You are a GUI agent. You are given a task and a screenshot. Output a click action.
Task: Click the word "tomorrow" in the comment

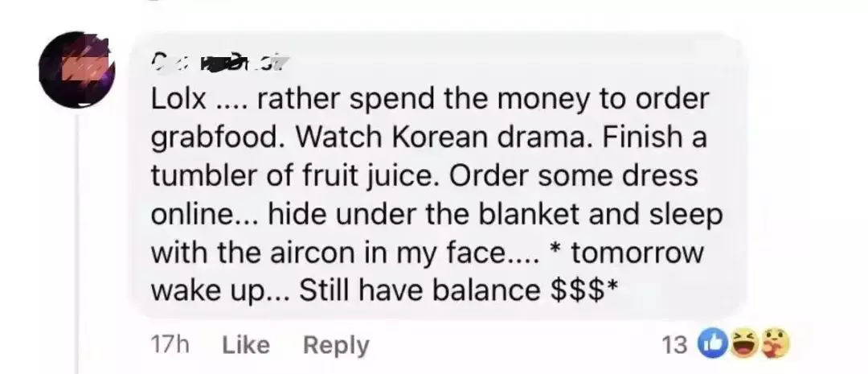click(637, 253)
